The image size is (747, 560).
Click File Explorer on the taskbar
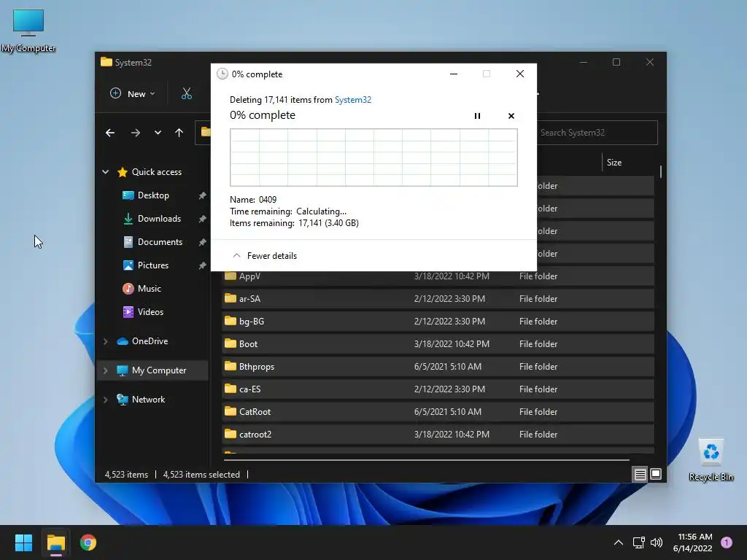point(55,542)
